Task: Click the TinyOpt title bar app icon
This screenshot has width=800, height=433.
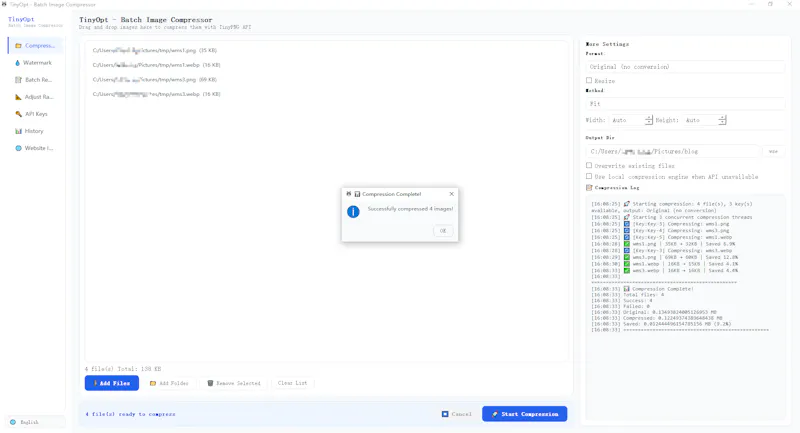Action: tap(4, 4)
